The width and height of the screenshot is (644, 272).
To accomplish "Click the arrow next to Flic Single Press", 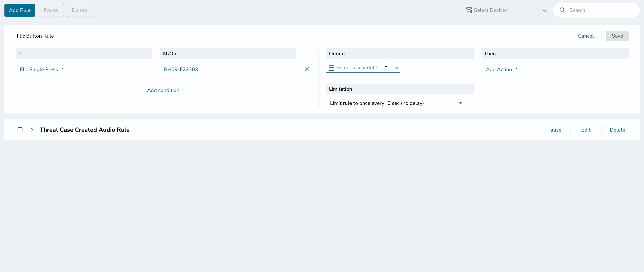I will 63,69.
